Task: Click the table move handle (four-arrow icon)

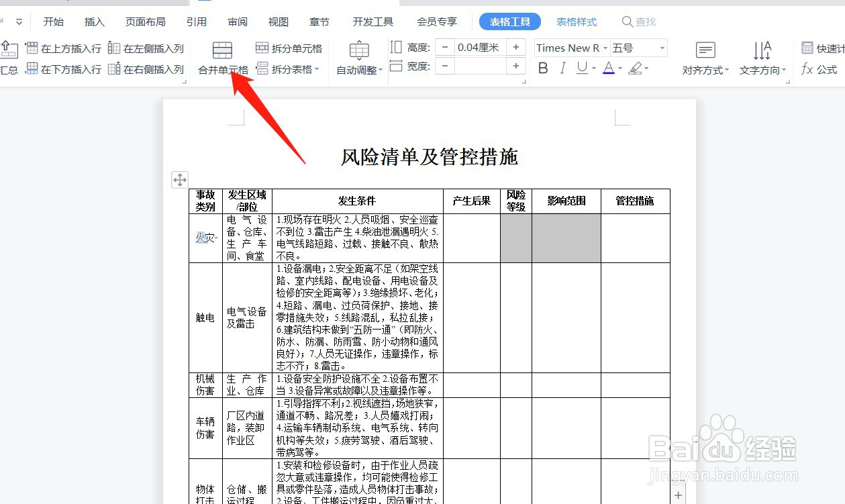Action: click(x=180, y=179)
